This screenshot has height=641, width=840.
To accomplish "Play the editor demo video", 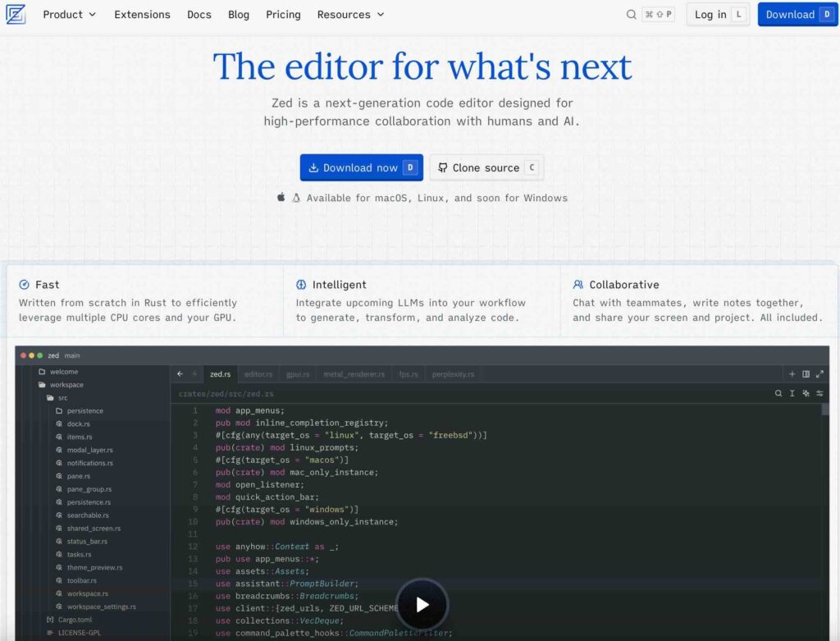I will click(x=422, y=605).
